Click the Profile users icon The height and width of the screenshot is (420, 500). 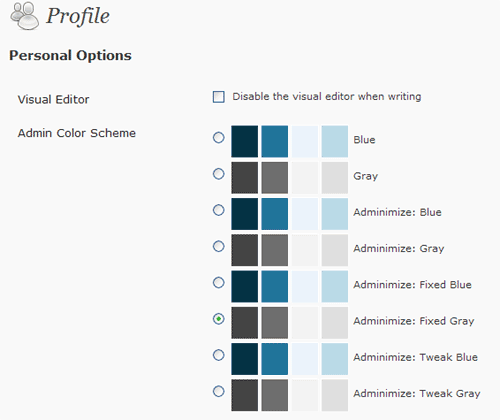coord(24,16)
